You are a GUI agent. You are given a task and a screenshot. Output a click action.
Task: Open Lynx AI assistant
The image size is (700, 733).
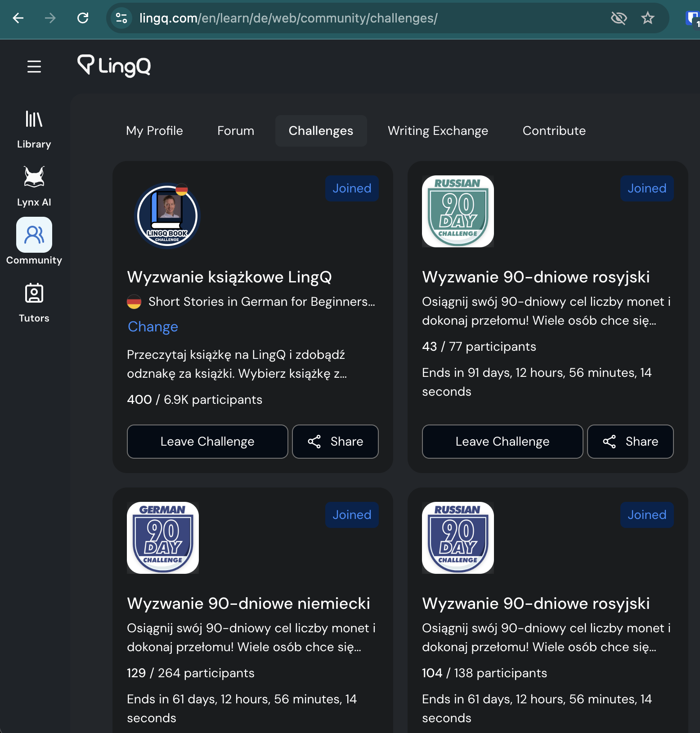[x=34, y=186]
